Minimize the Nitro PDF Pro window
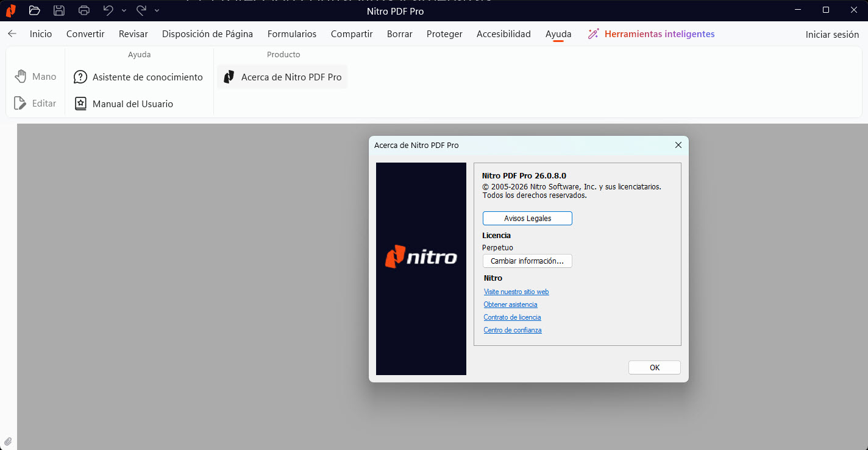 coord(798,10)
